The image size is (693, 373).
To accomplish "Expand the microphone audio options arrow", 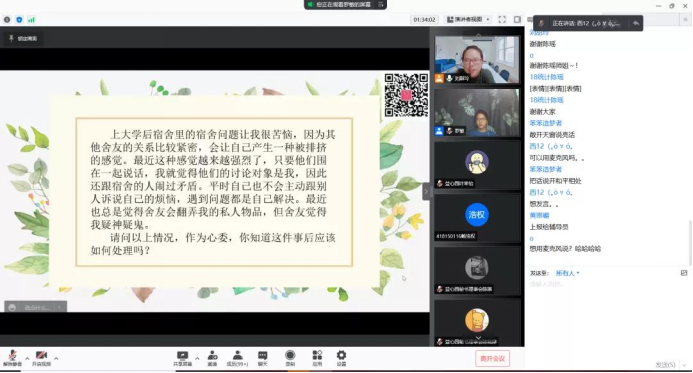I will point(27,358).
